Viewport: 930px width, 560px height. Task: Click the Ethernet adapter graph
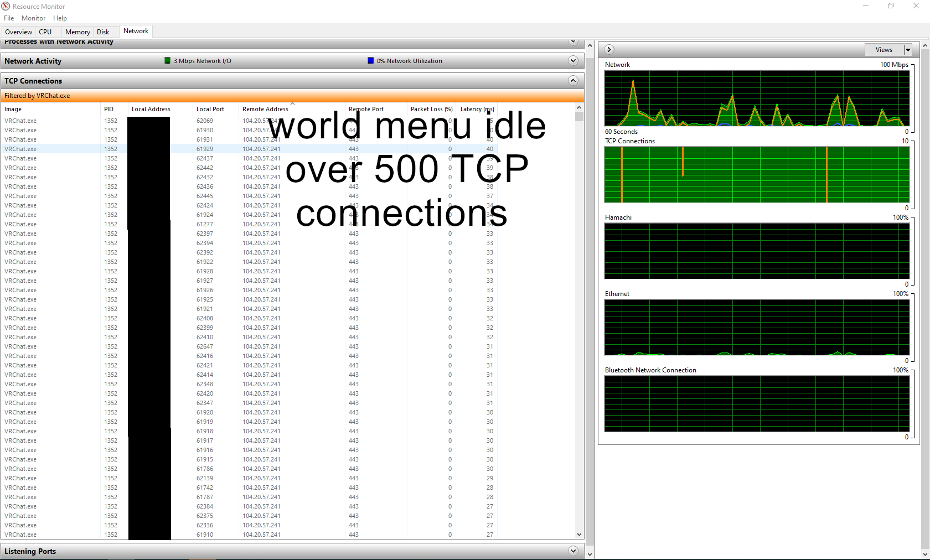757,328
